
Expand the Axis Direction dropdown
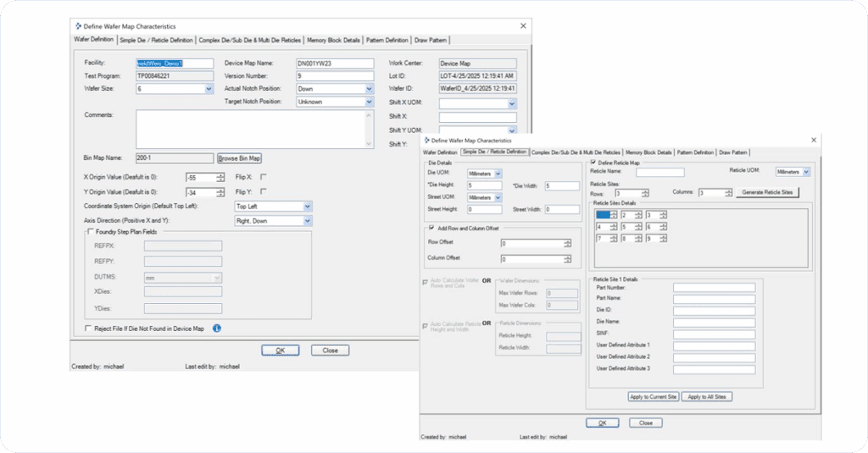click(308, 221)
